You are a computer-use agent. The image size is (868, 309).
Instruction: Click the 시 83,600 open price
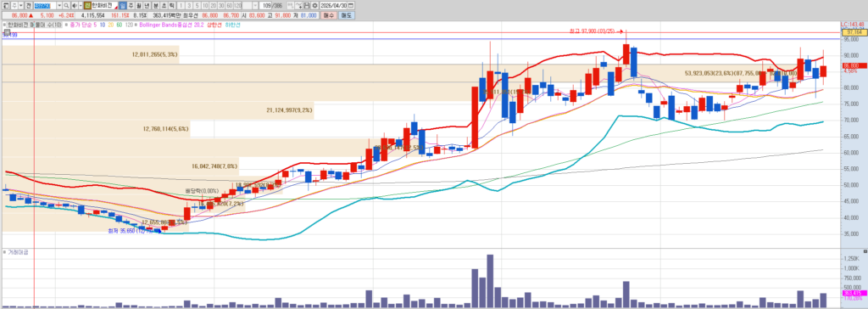pos(253,15)
